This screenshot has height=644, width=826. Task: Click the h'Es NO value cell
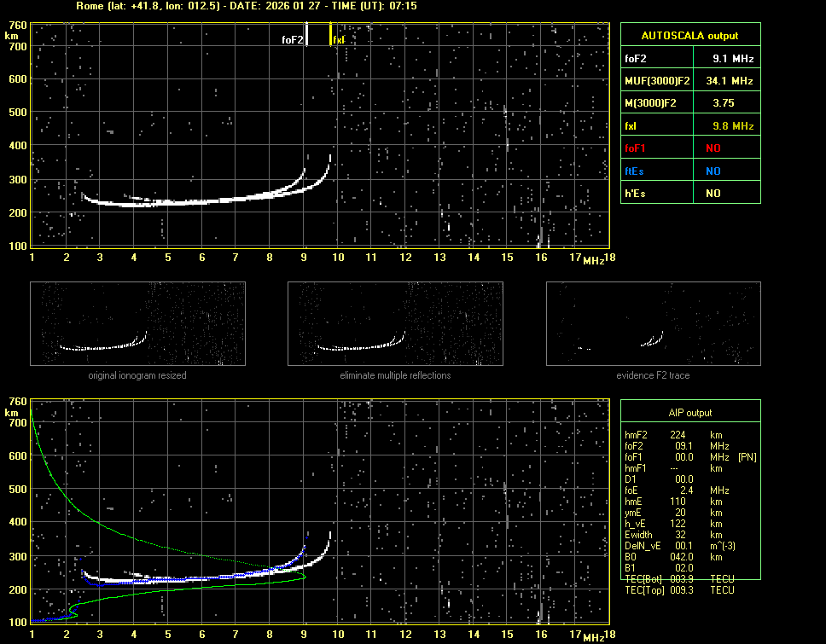coord(713,194)
